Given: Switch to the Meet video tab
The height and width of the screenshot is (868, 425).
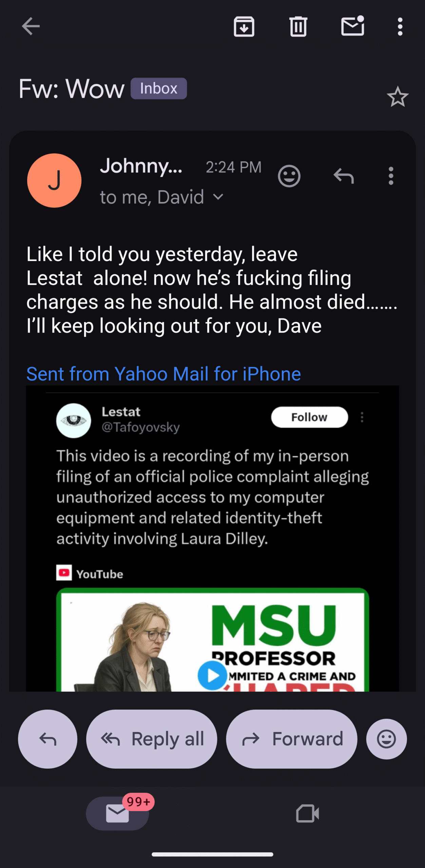Looking at the screenshot, I should (307, 813).
